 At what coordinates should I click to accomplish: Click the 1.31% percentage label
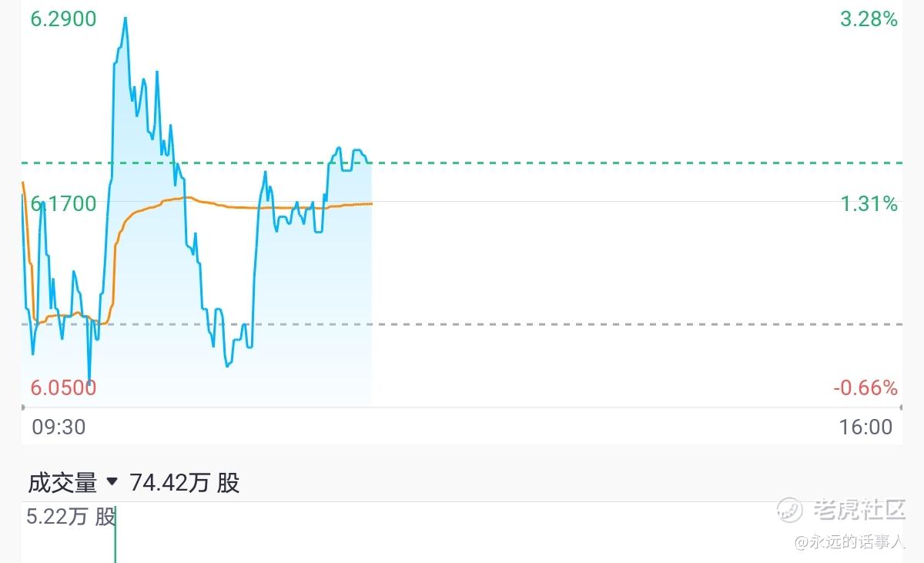point(869,204)
